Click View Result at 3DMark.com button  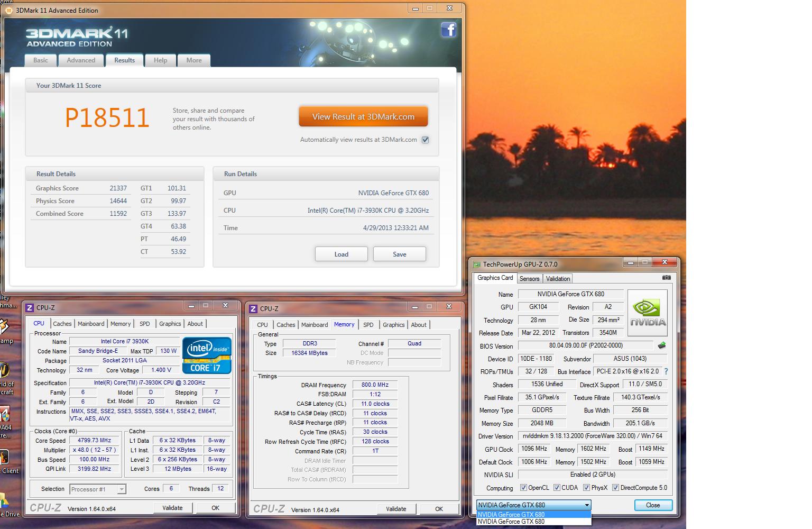(363, 117)
